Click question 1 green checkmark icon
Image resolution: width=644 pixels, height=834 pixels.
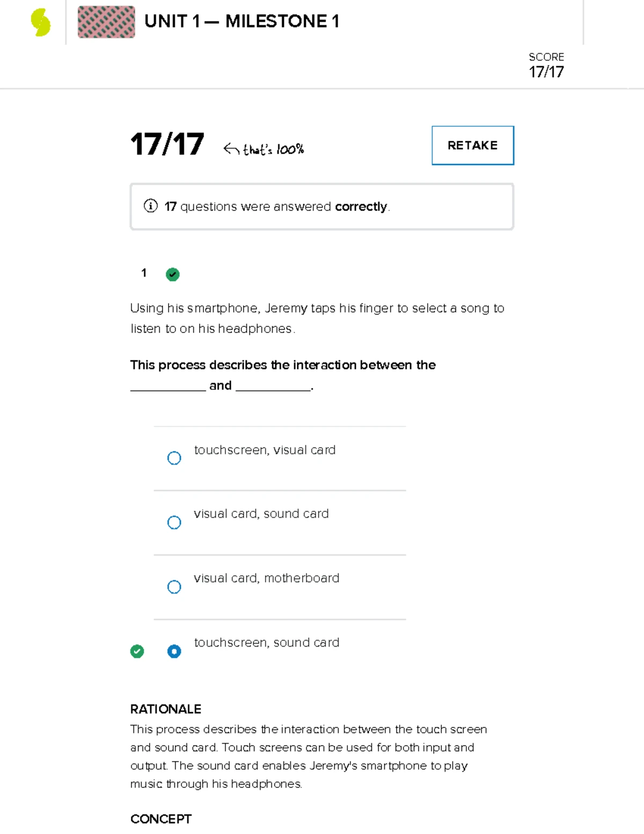click(172, 274)
